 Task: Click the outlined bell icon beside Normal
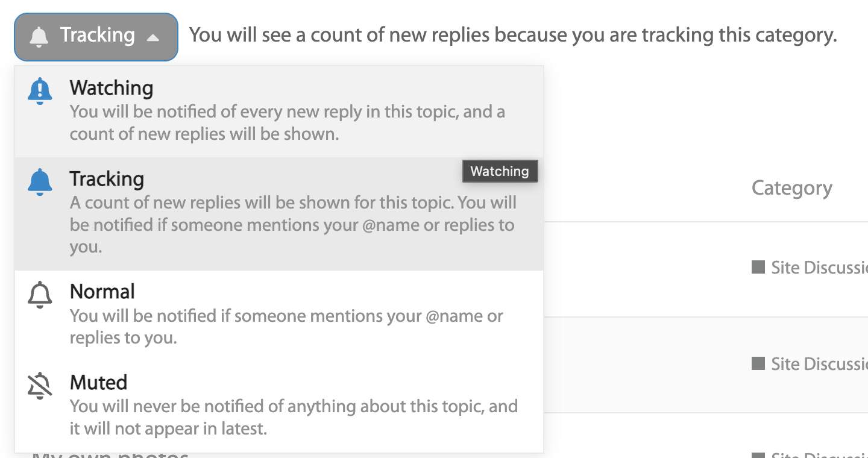(x=40, y=295)
